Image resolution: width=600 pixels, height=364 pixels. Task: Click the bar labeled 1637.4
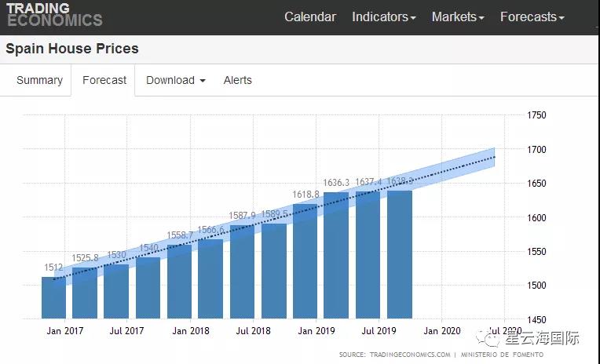368,255
